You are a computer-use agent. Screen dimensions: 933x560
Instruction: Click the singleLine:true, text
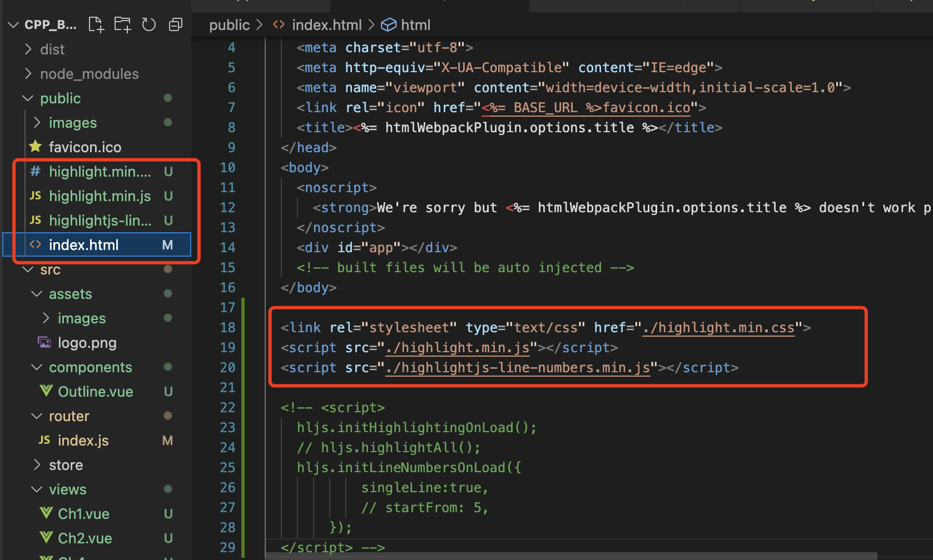click(425, 488)
